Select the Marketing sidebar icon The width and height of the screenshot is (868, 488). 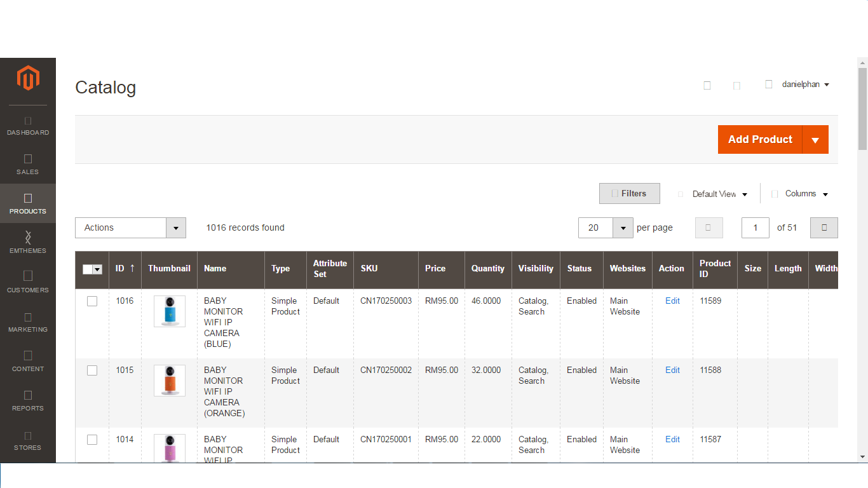point(28,323)
